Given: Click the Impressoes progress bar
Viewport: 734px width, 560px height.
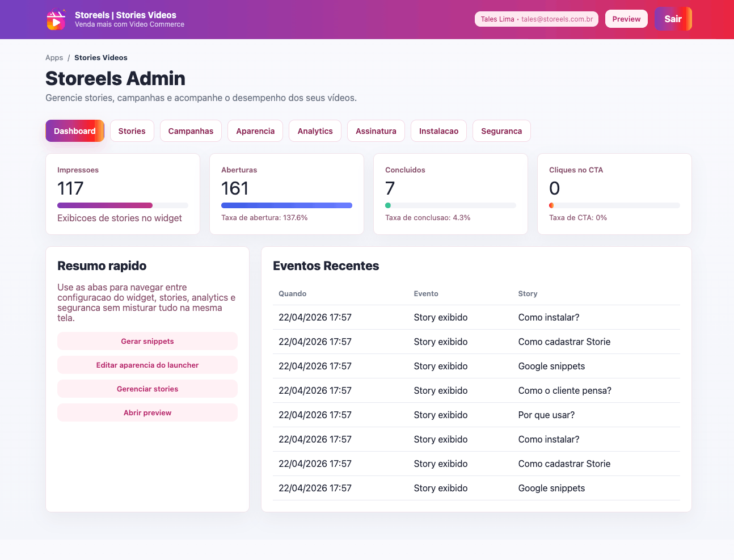Looking at the screenshot, I should [x=123, y=205].
